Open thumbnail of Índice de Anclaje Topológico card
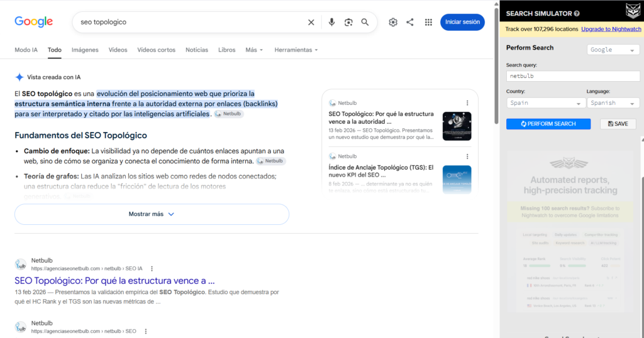This screenshot has height=338, width=644. coord(457,179)
